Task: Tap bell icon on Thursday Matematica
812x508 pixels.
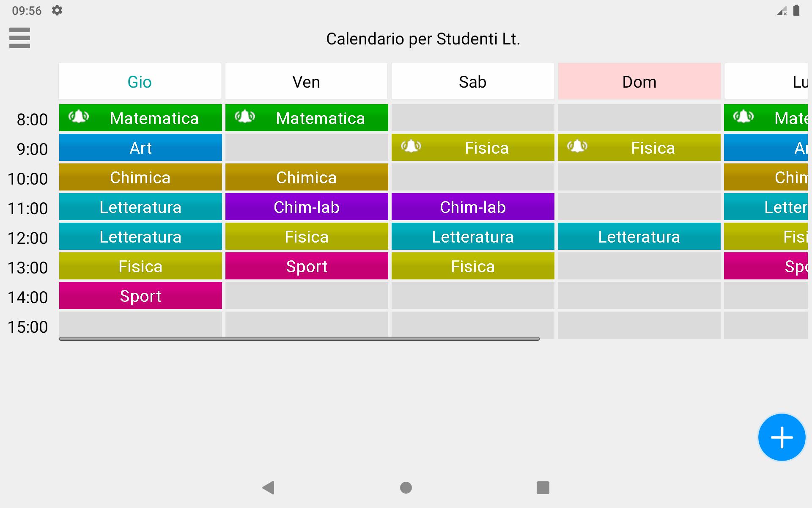Action: 79,116
